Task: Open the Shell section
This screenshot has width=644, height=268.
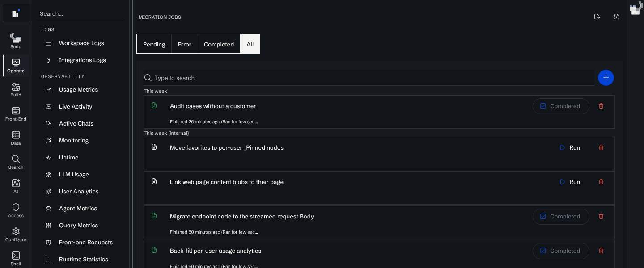Action: [16, 259]
